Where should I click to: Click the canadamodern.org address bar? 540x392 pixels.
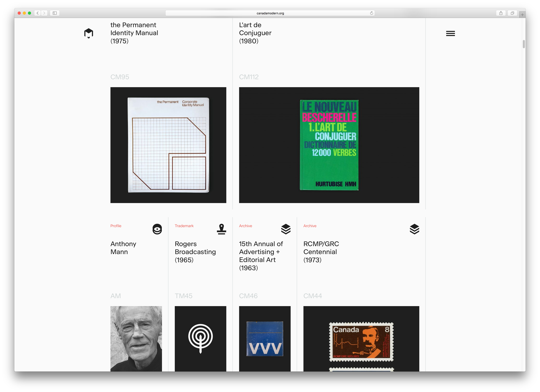coord(270,13)
